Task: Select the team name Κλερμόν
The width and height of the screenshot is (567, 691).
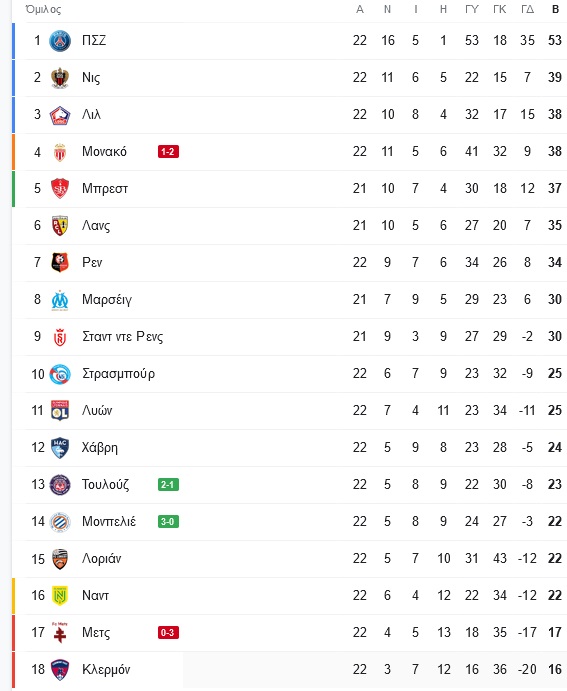Action: pos(106,669)
